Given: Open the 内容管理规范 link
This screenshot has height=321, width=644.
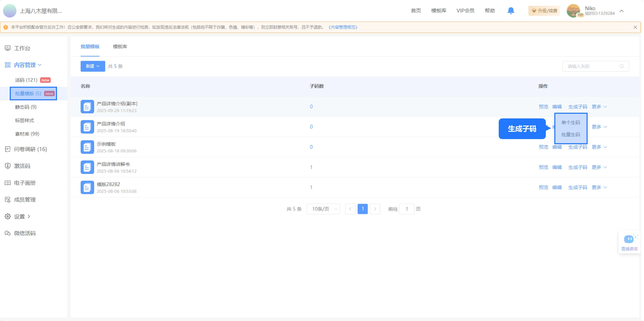Looking at the screenshot, I should pyautogui.click(x=343, y=27).
